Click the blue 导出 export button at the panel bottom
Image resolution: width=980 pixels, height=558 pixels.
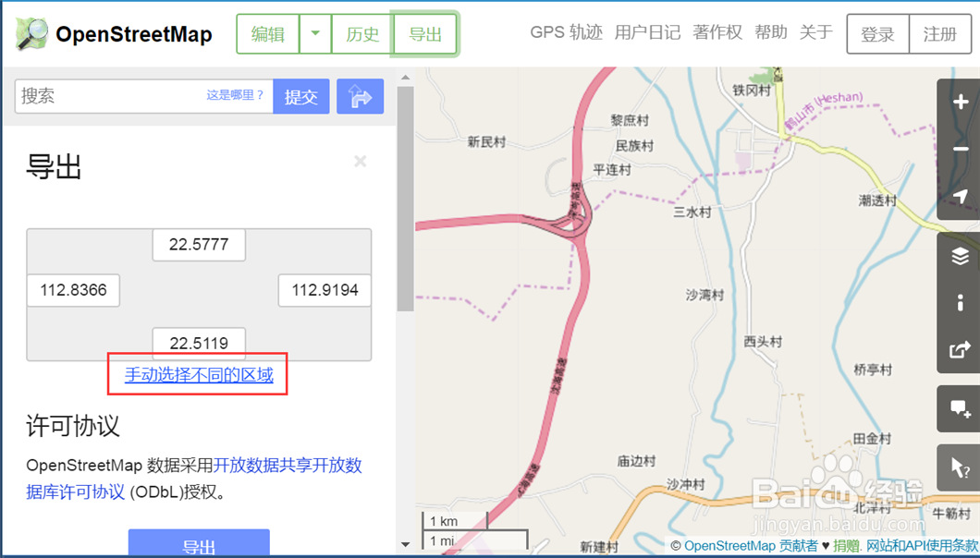199,543
